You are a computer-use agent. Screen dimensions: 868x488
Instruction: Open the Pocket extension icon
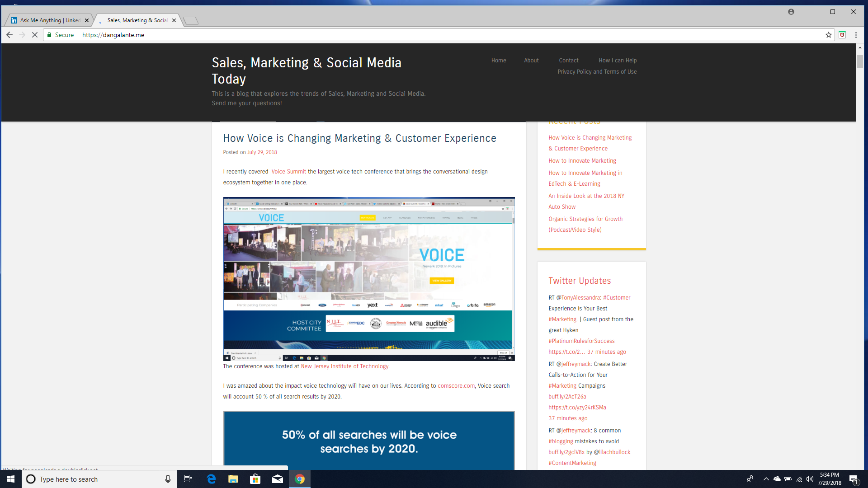[842, 35]
